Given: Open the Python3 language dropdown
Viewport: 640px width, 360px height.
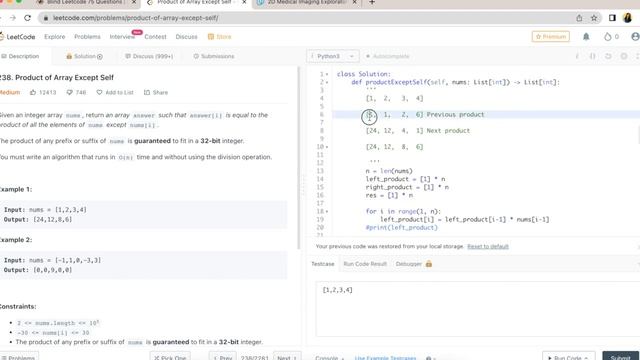Looking at the screenshot, I should [333, 56].
